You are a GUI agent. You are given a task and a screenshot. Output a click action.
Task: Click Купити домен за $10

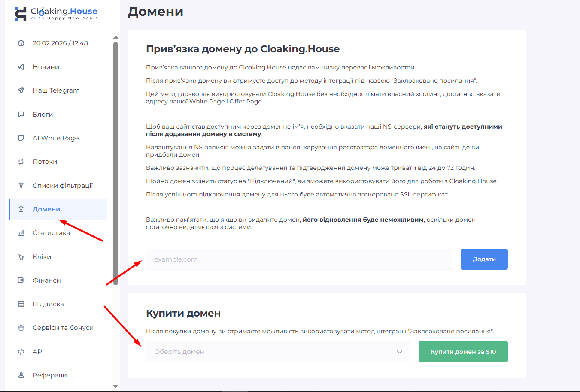[463, 351]
